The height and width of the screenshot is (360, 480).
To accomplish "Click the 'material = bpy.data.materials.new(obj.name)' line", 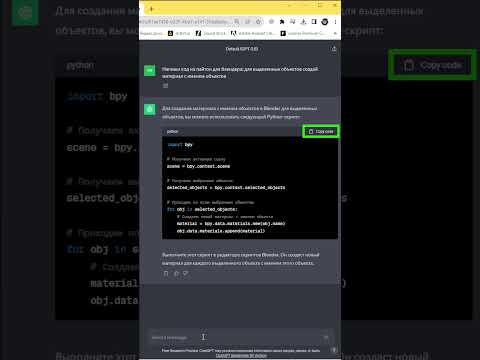I will 231,224.
